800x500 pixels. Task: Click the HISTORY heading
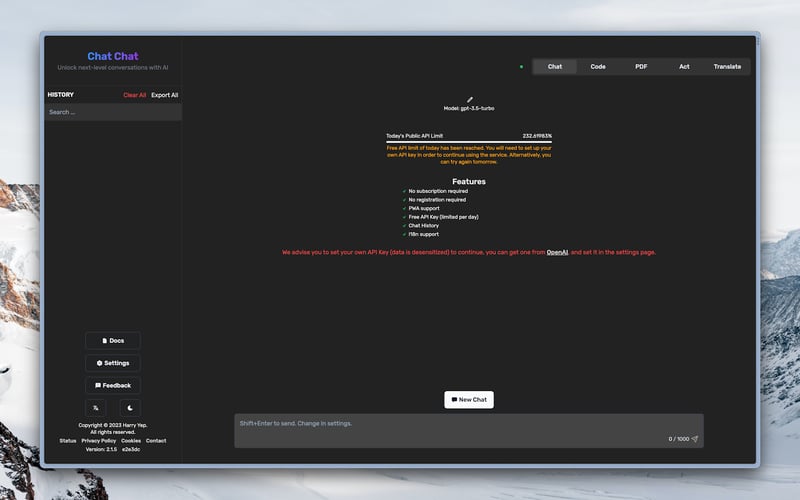coord(61,94)
